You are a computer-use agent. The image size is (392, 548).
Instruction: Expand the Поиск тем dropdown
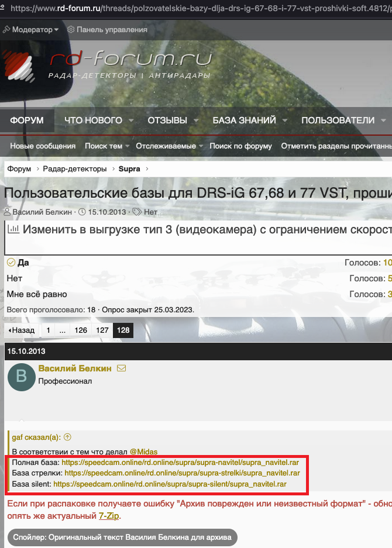pyautogui.click(x=128, y=146)
